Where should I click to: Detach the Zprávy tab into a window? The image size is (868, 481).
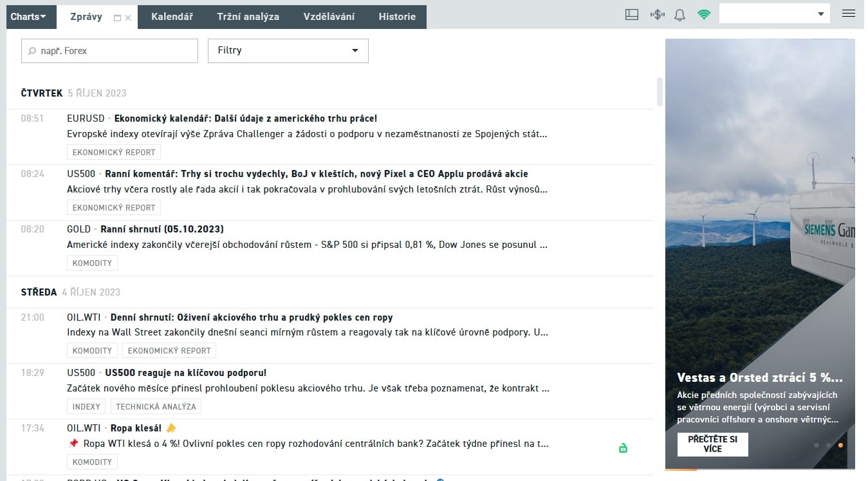[117, 18]
